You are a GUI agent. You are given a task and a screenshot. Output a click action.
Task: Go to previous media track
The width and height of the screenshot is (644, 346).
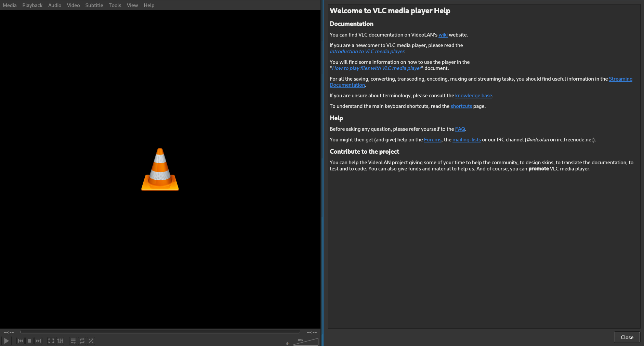point(21,341)
